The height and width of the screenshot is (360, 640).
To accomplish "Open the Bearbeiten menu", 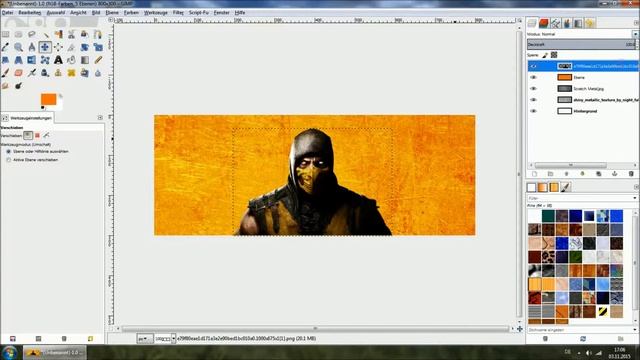I will [x=30, y=13].
